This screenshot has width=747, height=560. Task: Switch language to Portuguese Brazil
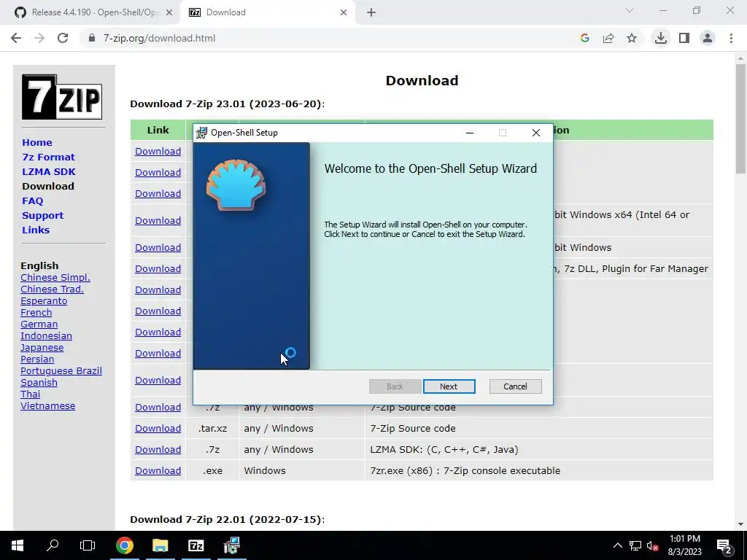point(61,371)
